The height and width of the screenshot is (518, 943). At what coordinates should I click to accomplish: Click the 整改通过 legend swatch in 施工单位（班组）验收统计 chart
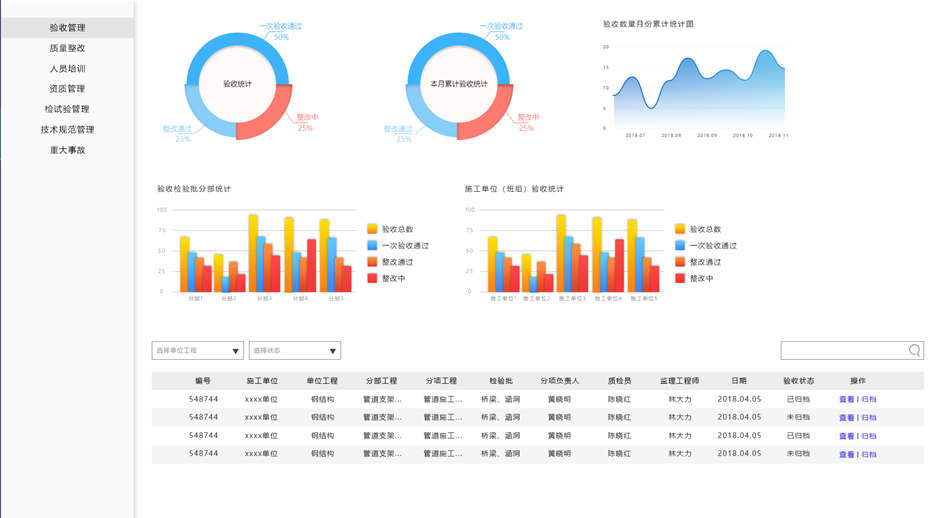680,262
